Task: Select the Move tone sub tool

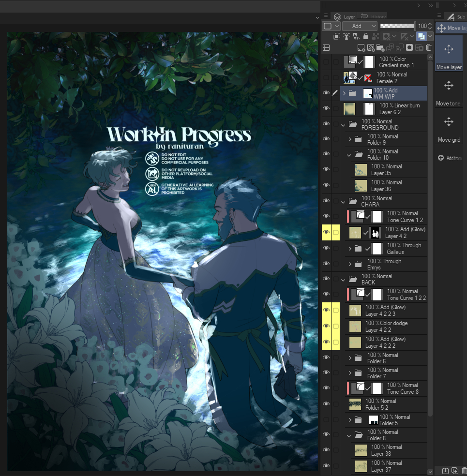Action: point(449,91)
